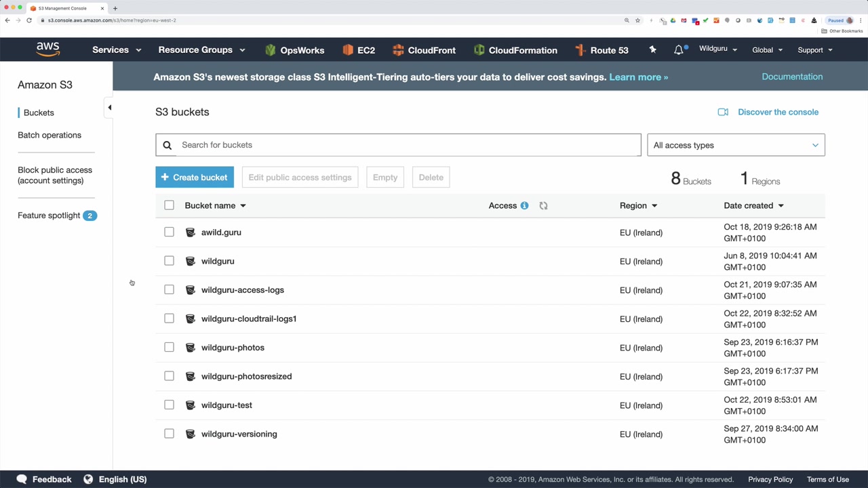The image size is (868, 488).
Task: Open the pin shortcuts star icon
Action: click(652, 49)
